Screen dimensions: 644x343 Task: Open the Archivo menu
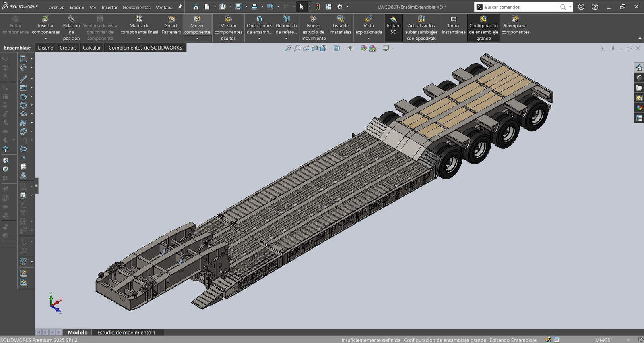coord(57,7)
